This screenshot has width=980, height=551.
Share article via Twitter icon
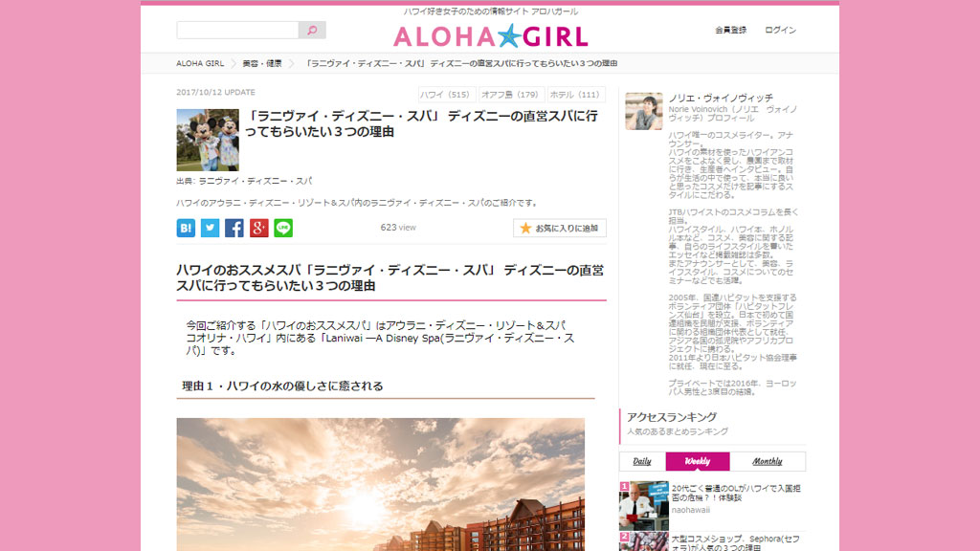pos(210,228)
